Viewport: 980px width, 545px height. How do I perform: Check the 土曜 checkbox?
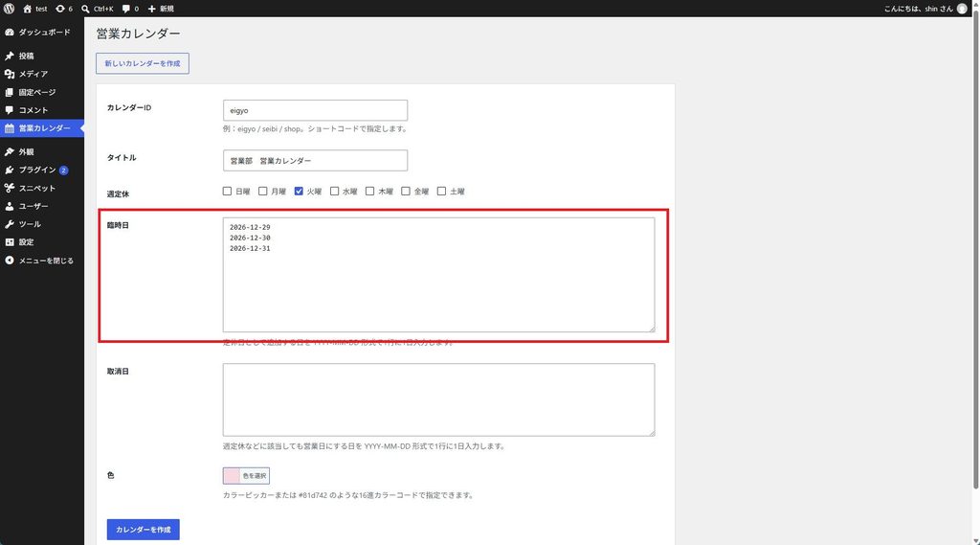pyautogui.click(x=441, y=191)
